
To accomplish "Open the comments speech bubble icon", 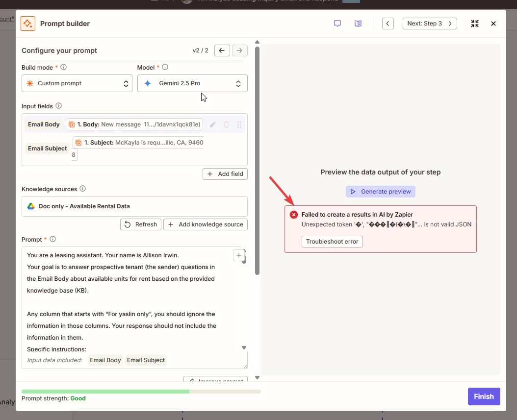I will (337, 24).
